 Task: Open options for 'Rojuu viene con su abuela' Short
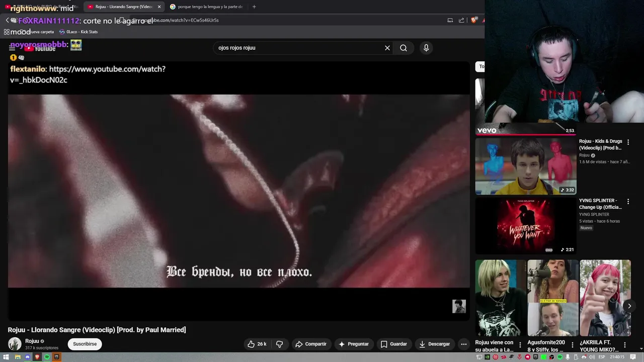[x=520, y=345]
